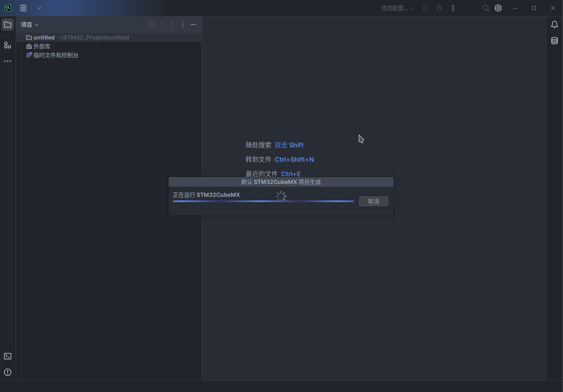Open the main hamburger menu
The width and height of the screenshot is (563, 392).
click(x=23, y=8)
